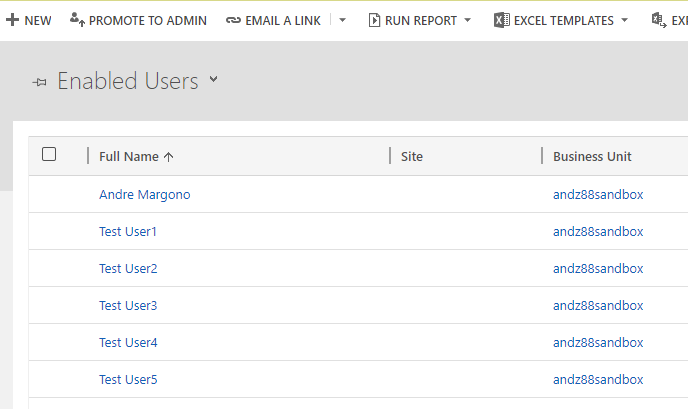Viewport: 688px width, 409px height.
Task: Click the Promote to Admin user icon
Action: 77,20
